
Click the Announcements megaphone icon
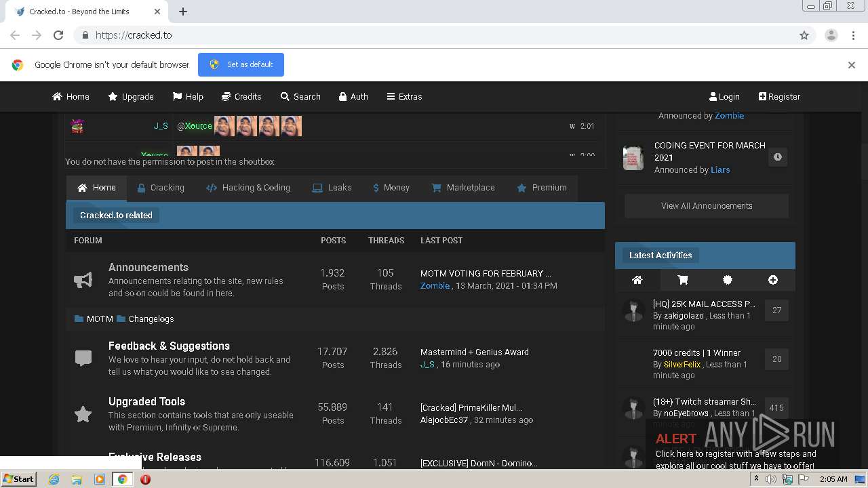pyautogui.click(x=83, y=280)
